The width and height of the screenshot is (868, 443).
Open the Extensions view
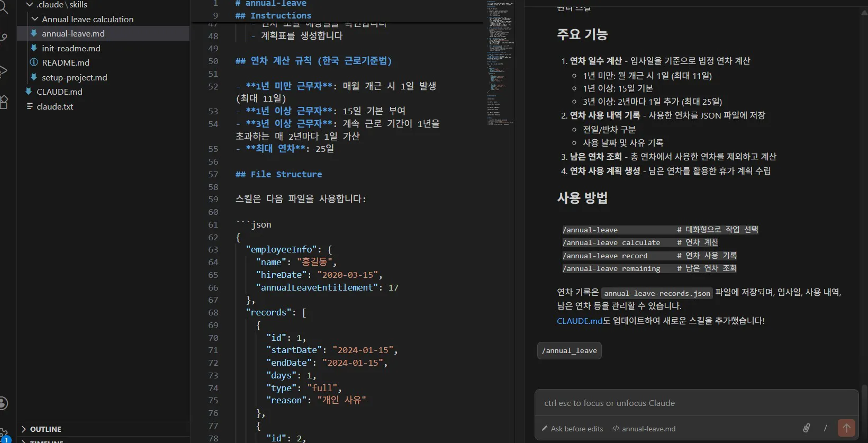point(3,102)
